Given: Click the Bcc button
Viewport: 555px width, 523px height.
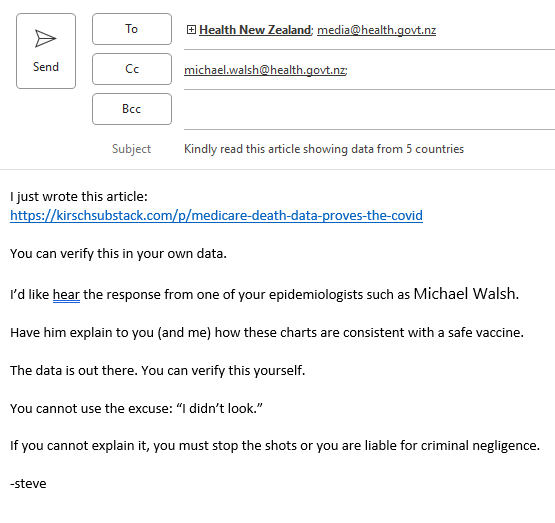Looking at the screenshot, I should [132, 109].
